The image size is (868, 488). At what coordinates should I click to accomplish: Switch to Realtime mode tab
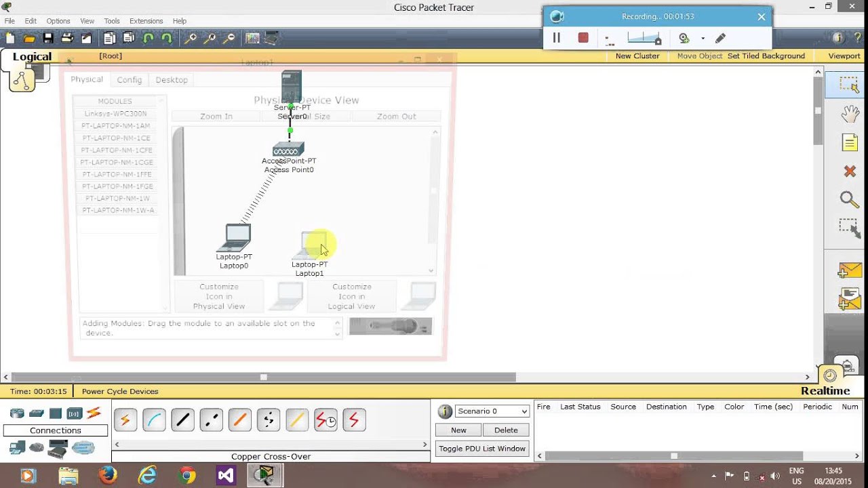coord(825,390)
